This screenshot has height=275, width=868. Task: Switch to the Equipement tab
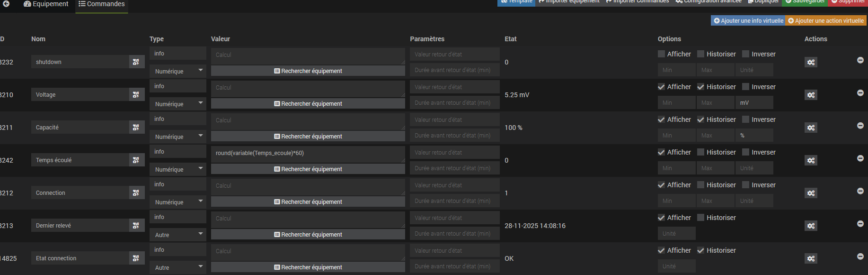click(x=46, y=4)
